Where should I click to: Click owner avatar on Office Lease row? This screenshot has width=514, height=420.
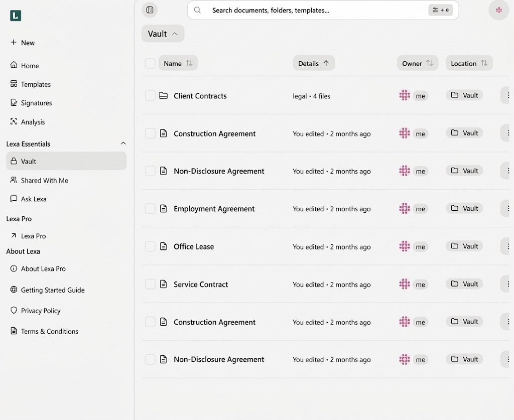click(405, 246)
